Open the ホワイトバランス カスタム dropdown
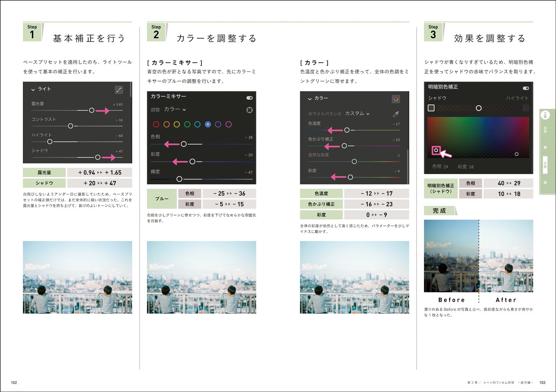Screen dimensions: 556x392 point(357,114)
